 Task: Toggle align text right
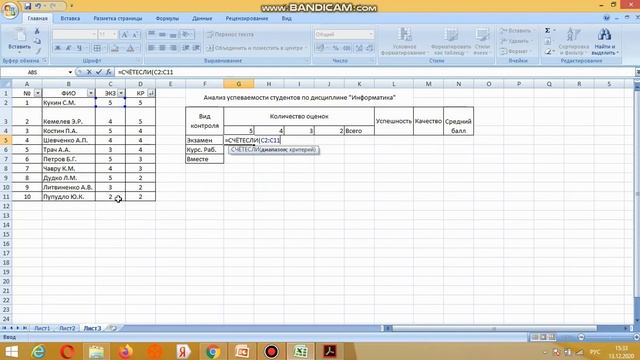173,48
